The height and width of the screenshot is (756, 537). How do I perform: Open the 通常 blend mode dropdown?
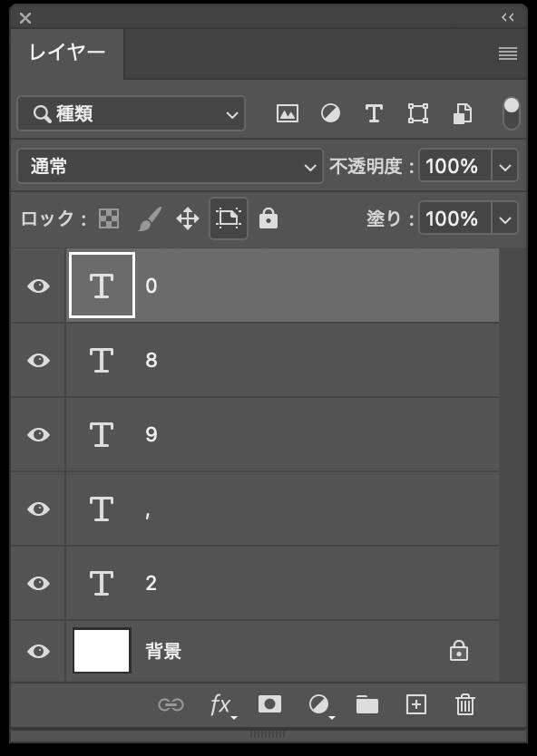(x=170, y=166)
